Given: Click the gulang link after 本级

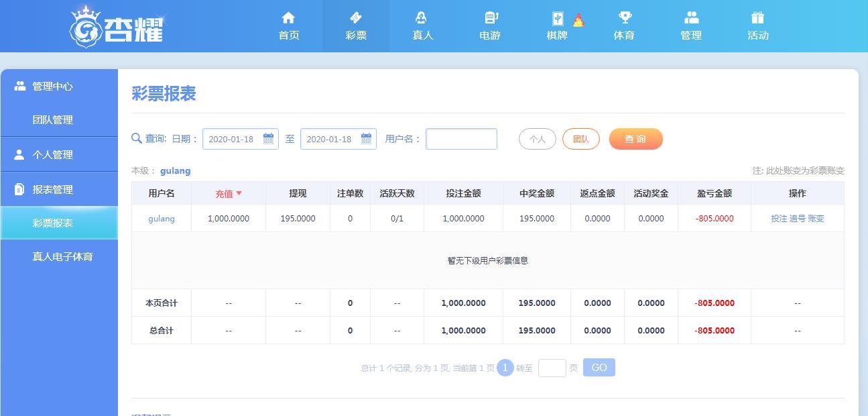Looking at the screenshot, I should click(x=175, y=170).
